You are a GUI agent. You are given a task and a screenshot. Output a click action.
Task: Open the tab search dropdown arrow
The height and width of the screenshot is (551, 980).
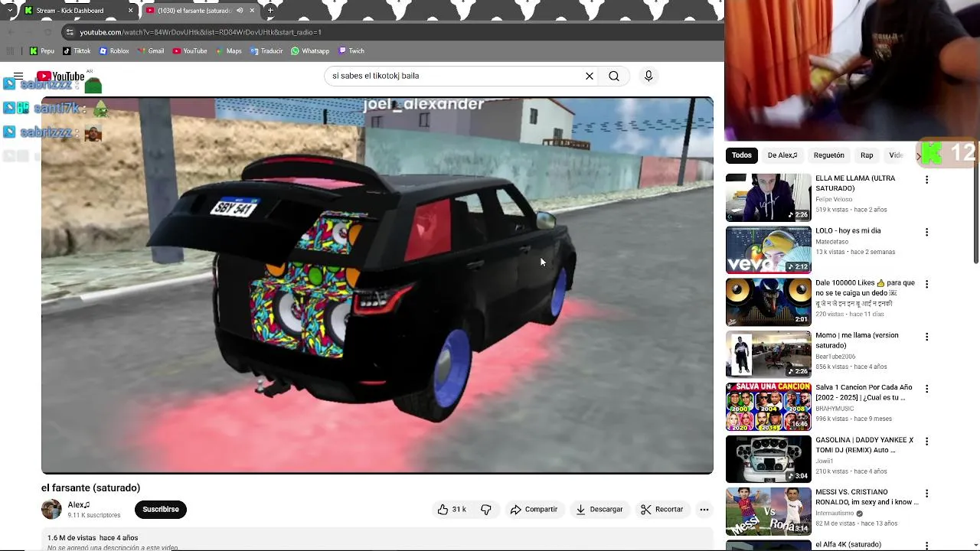tap(10, 11)
